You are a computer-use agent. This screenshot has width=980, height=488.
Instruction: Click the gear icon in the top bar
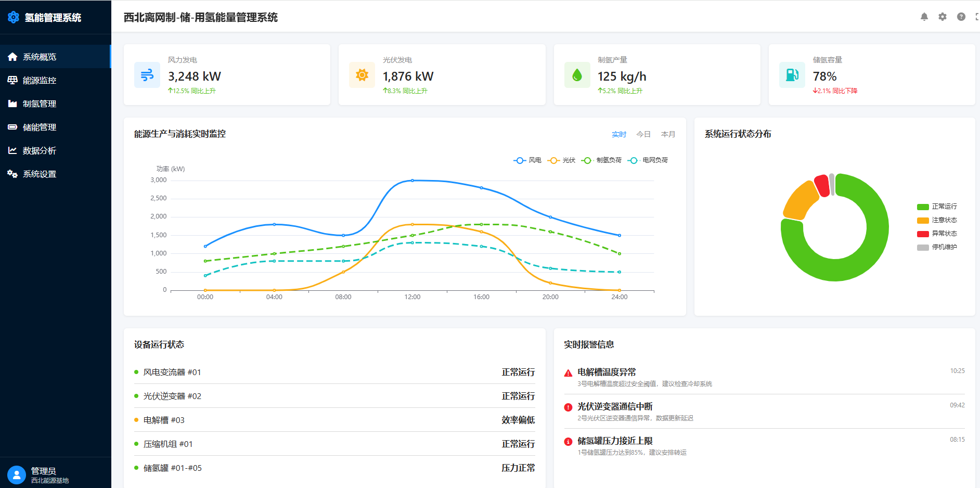[942, 16]
